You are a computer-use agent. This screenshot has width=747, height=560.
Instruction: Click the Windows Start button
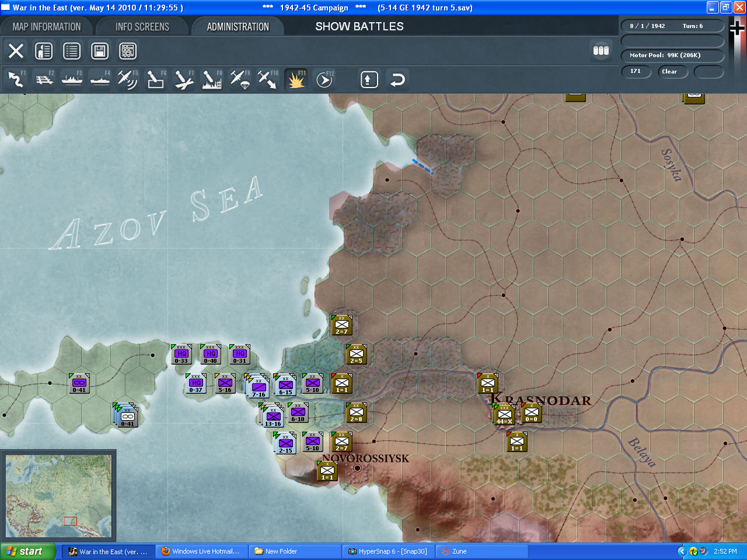coord(28,551)
